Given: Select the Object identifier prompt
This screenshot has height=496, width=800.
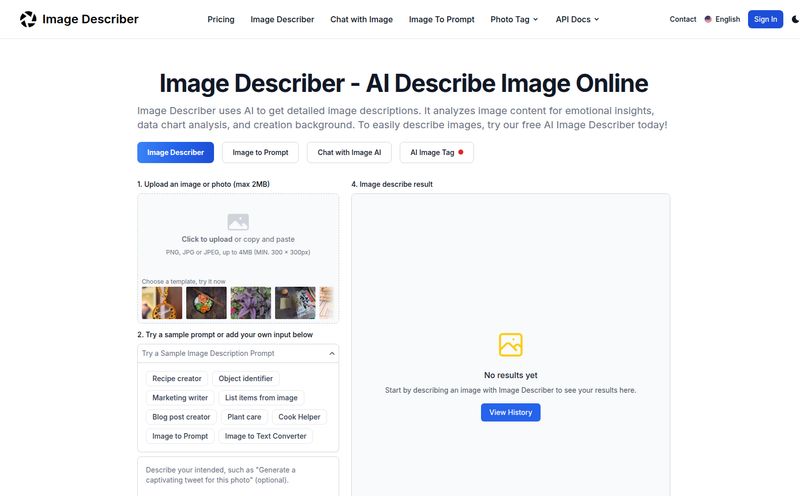Looking at the screenshot, I should coord(245,379).
